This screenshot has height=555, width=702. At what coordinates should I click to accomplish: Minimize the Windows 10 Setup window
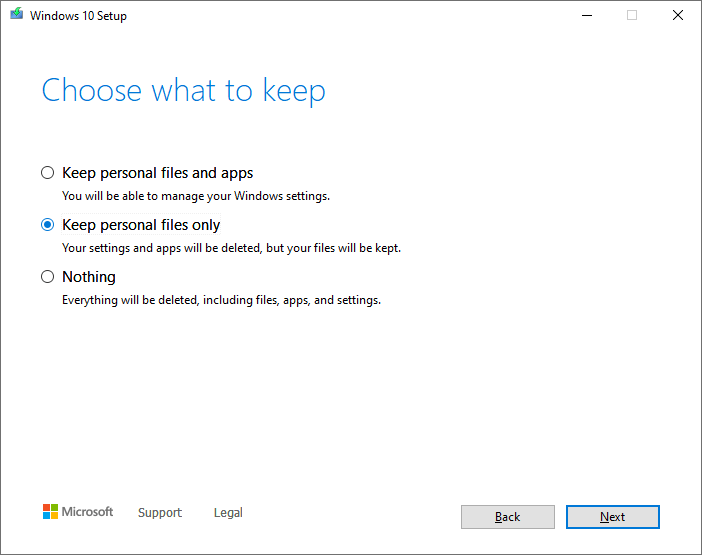(x=586, y=15)
